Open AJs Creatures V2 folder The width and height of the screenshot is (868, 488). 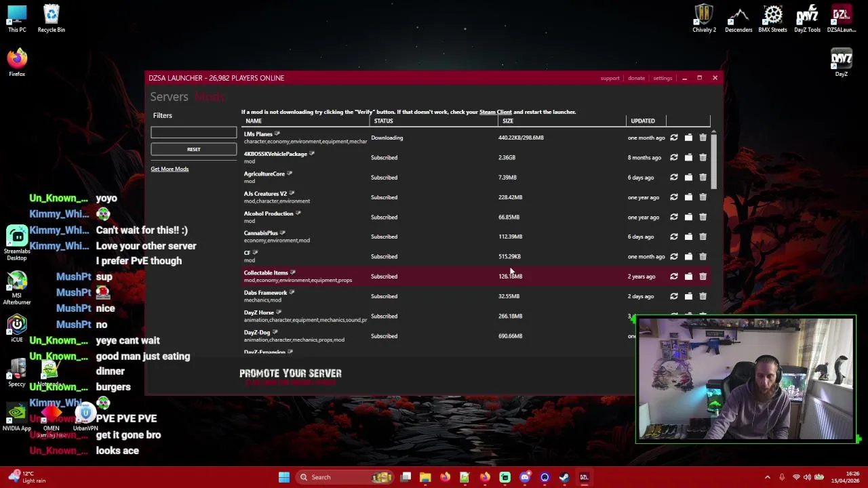688,197
